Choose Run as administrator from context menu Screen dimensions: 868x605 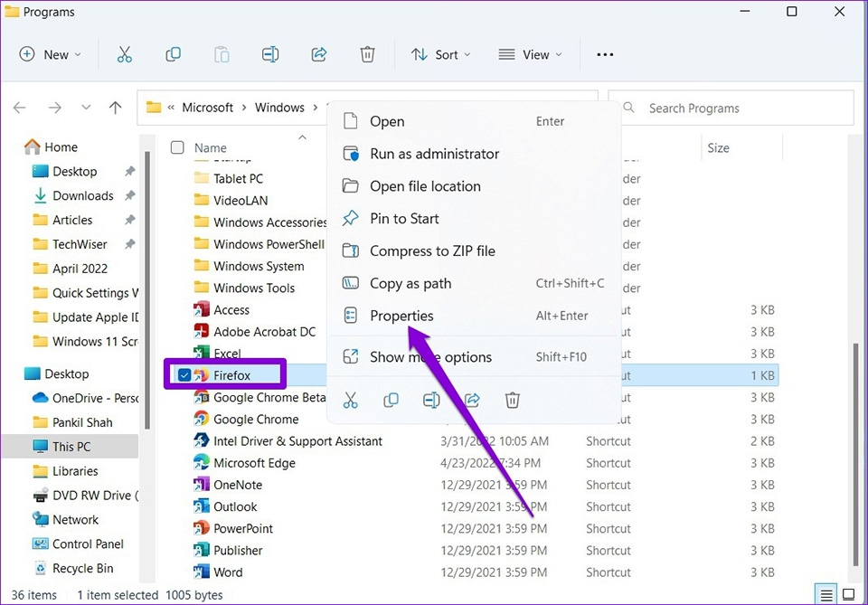click(x=434, y=154)
